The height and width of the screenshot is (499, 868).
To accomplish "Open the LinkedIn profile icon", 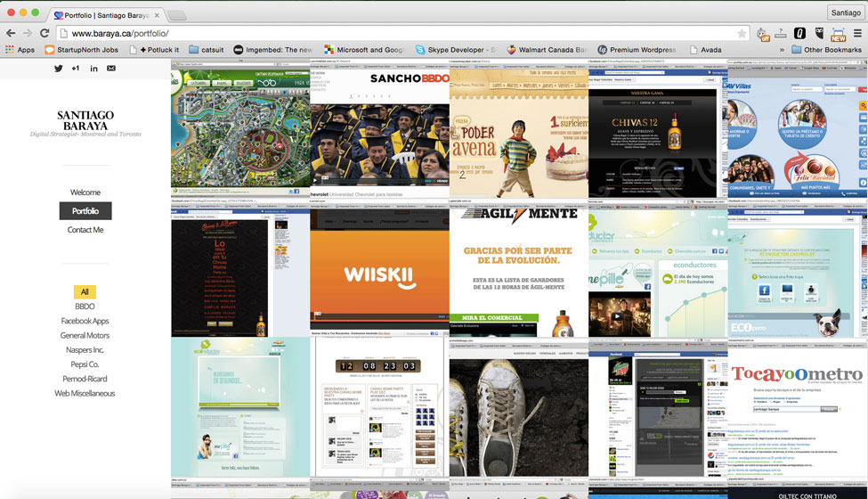I will click(93, 68).
